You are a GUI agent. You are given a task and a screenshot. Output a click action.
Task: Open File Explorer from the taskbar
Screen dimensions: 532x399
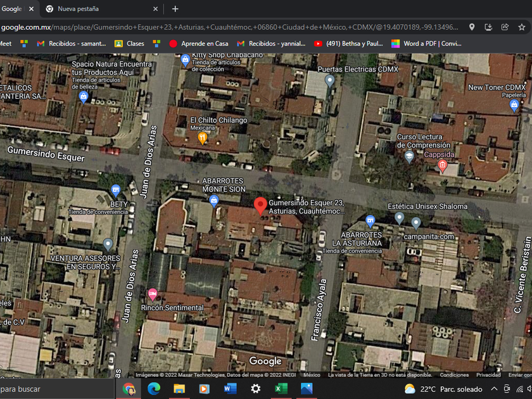coord(179,389)
